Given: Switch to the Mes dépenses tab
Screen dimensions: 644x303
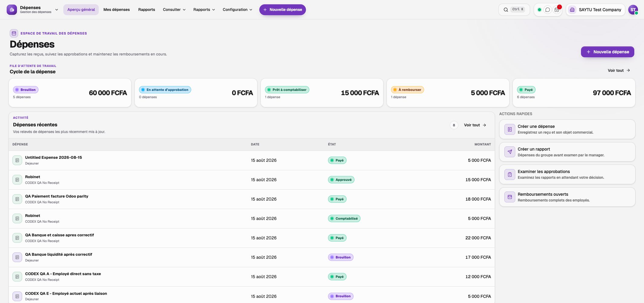Looking at the screenshot, I should pyautogui.click(x=117, y=10).
